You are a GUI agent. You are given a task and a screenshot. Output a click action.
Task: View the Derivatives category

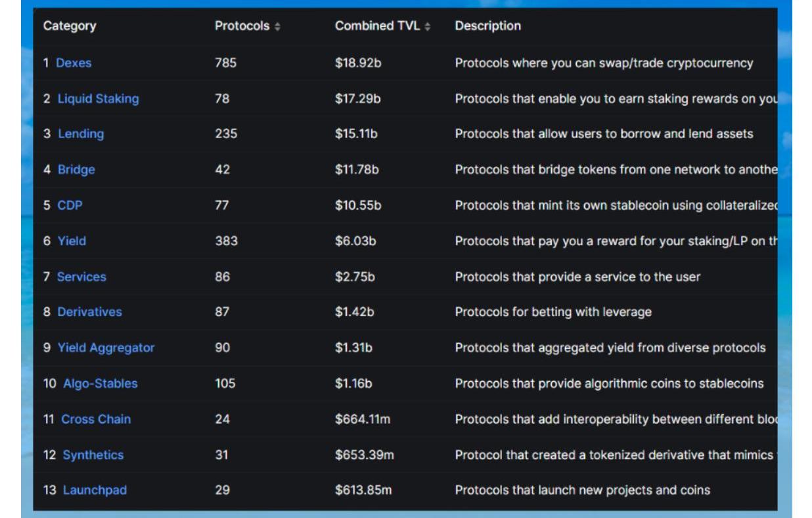[89, 312]
